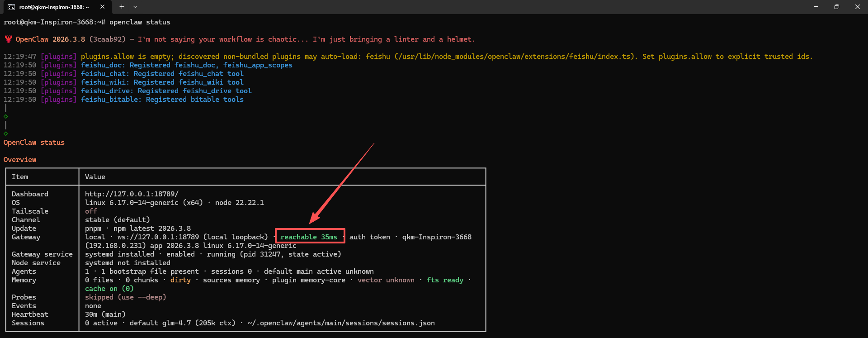This screenshot has height=338, width=868.
Task: Click the 'Sessions' row label
Action: point(28,323)
